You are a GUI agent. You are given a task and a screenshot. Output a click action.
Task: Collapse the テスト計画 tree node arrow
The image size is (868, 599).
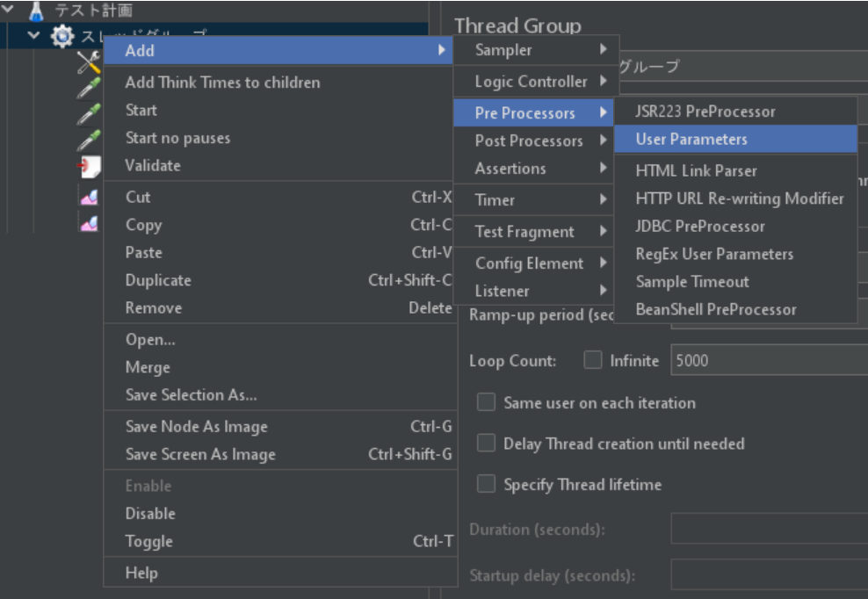pyautogui.click(x=9, y=11)
